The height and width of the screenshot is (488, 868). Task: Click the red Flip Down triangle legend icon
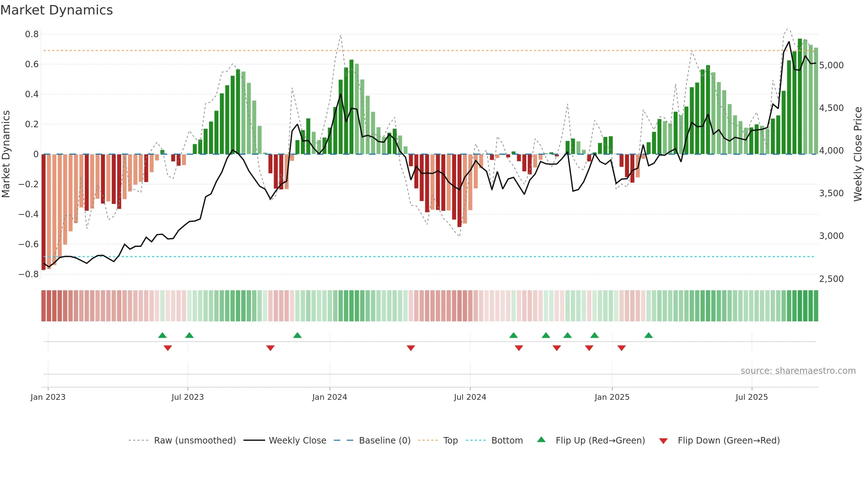(663, 441)
